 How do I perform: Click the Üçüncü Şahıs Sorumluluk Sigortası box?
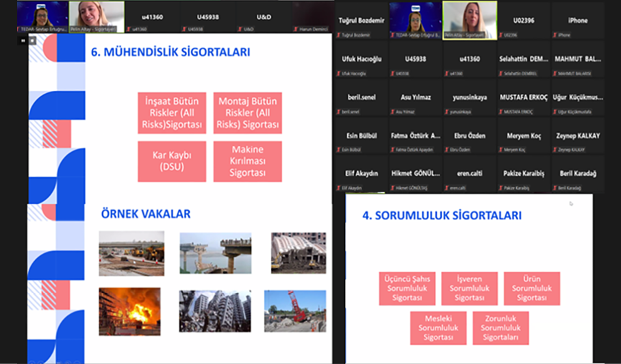pyautogui.click(x=407, y=288)
